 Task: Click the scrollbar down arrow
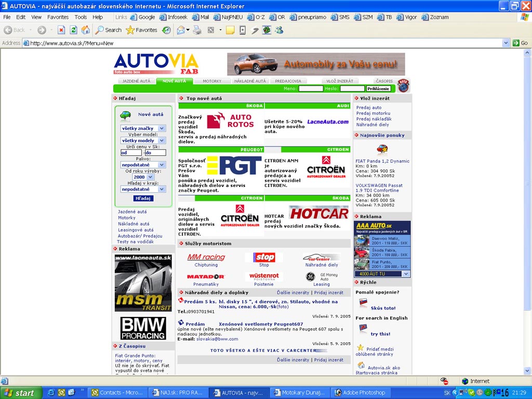[x=527, y=371]
